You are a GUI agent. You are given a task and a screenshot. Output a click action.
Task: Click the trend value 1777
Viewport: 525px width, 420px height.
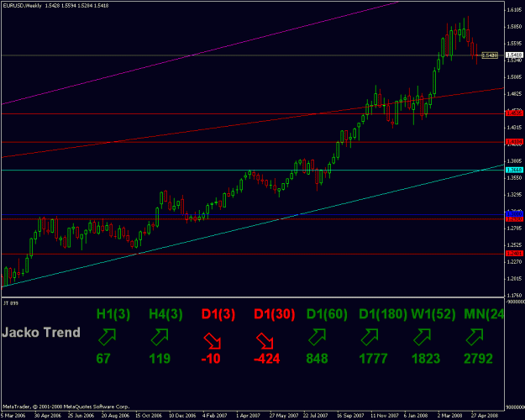coord(373,359)
